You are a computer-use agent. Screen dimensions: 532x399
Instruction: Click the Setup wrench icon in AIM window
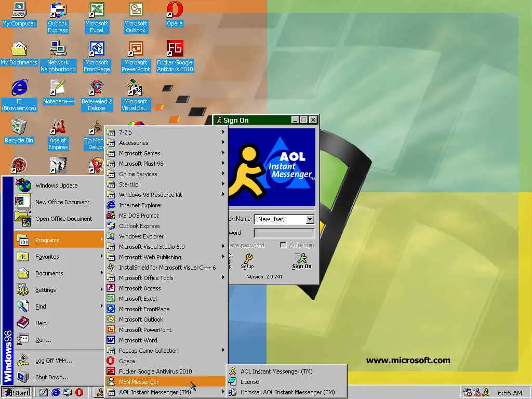point(247,261)
